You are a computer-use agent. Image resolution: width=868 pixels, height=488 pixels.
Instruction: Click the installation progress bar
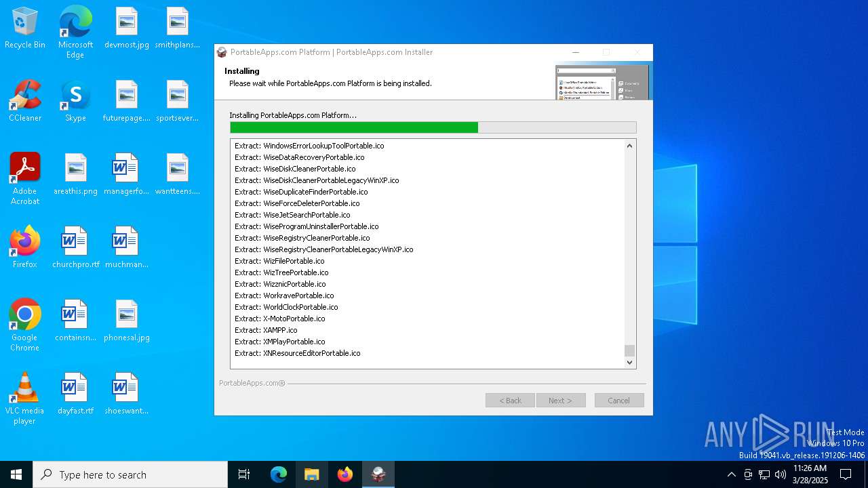coord(433,127)
